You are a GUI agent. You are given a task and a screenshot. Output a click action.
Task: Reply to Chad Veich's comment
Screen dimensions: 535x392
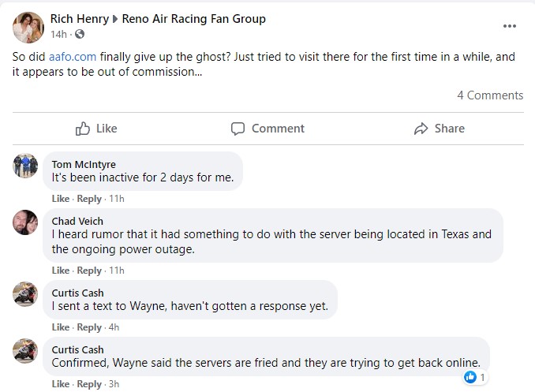[89, 271]
